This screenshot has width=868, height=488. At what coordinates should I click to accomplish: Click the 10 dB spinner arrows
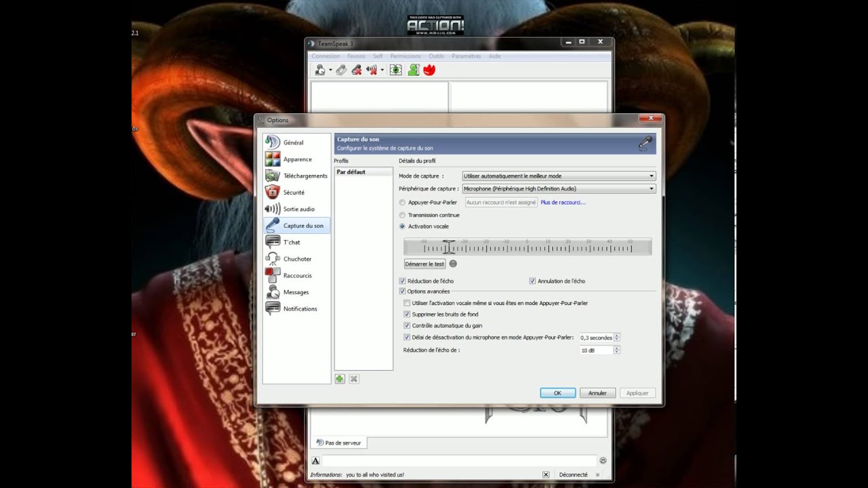tap(616, 350)
